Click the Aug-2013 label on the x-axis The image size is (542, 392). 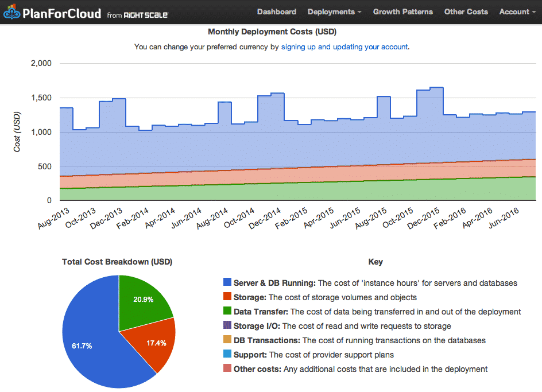click(x=55, y=219)
